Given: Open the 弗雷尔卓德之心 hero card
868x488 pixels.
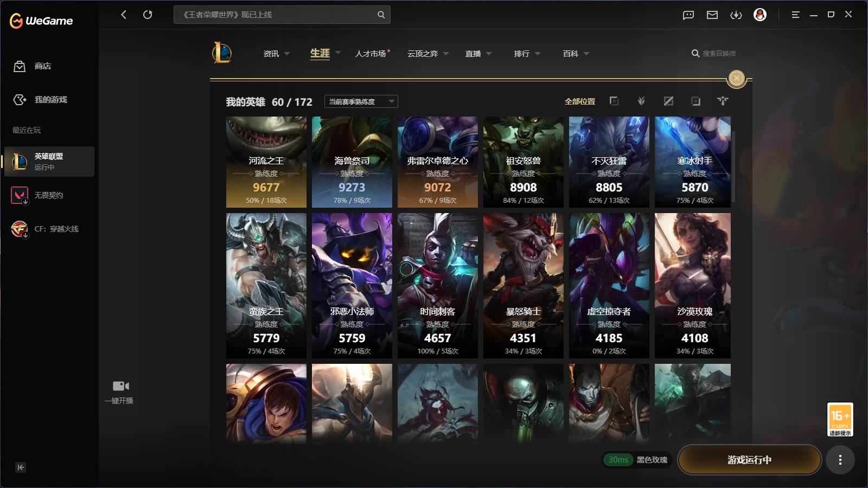Looking at the screenshot, I should point(438,162).
